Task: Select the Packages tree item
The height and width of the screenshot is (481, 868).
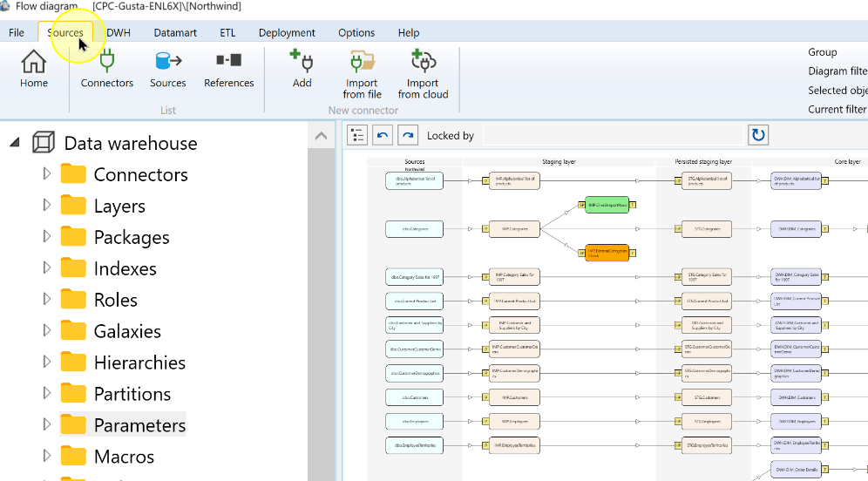Action: (x=132, y=237)
